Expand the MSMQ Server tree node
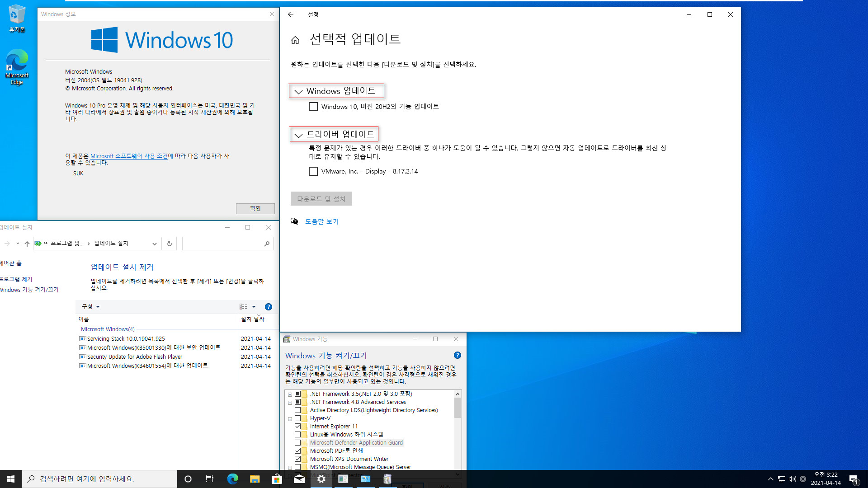This screenshot has height=488, width=868. tap(290, 468)
